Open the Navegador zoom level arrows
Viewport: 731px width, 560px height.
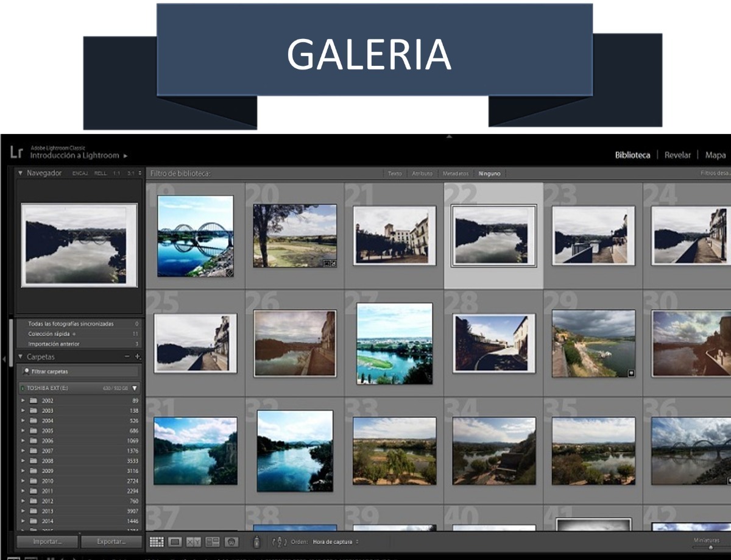tap(140, 174)
